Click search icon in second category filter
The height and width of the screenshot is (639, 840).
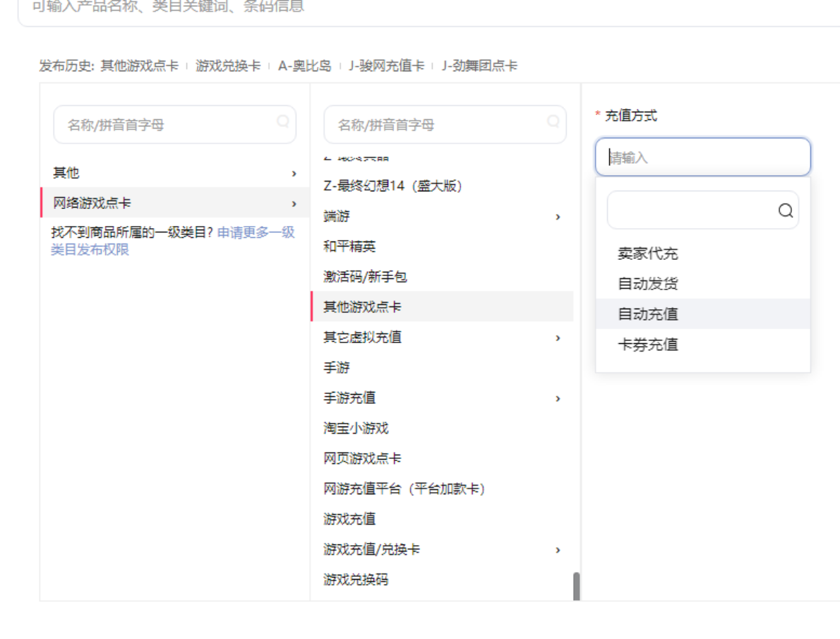pos(553,121)
